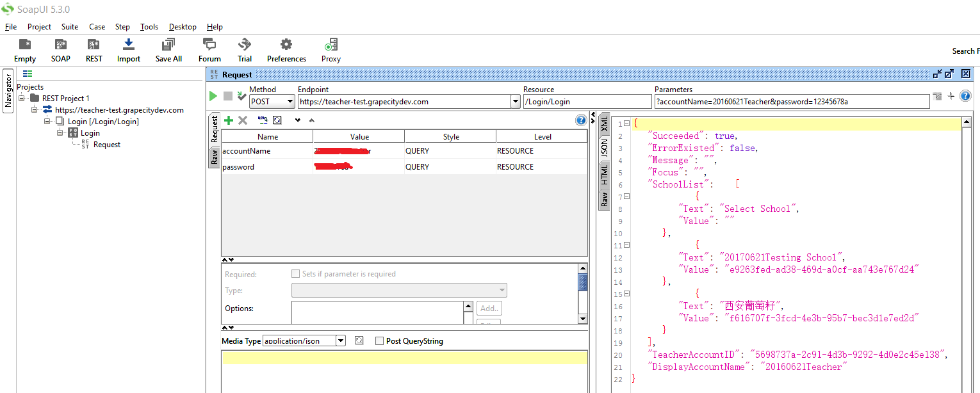
Task: Open the parameter Type dropdown
Action: (x=502, y=291)
